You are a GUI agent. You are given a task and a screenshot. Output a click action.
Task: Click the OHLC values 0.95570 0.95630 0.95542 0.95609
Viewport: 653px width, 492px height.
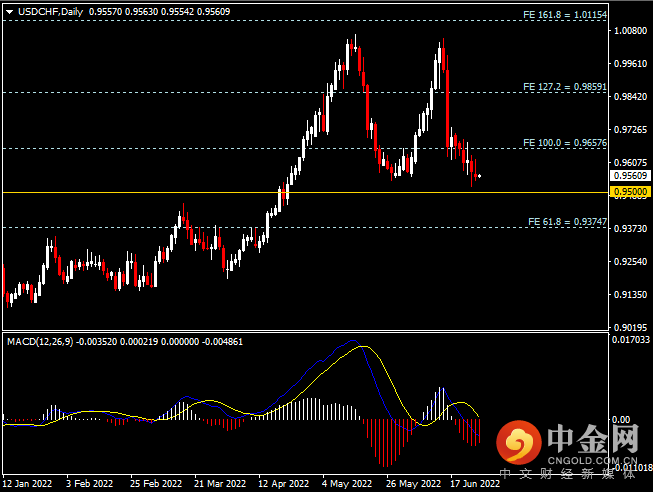coord(160,12)
